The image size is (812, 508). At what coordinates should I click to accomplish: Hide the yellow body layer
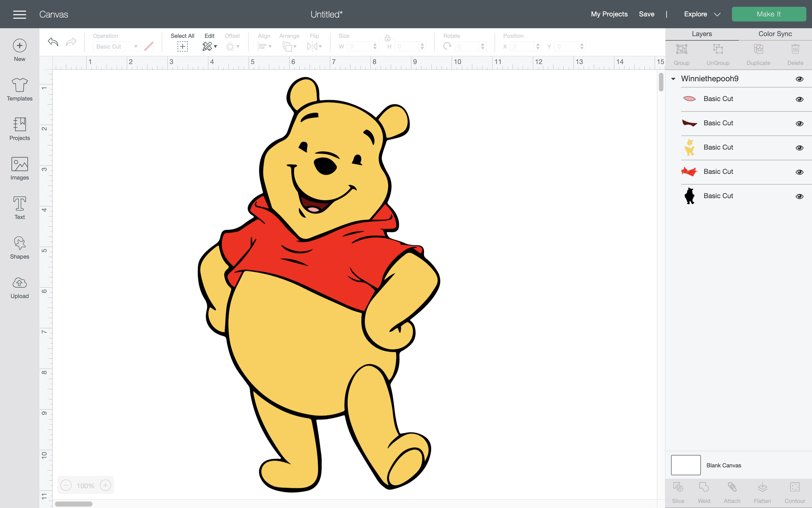800,148
